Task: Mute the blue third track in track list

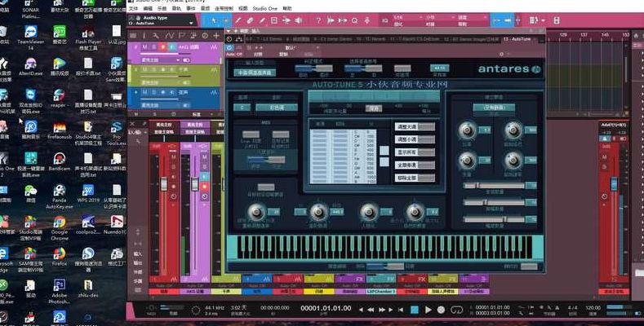Action: pos(144,93)
